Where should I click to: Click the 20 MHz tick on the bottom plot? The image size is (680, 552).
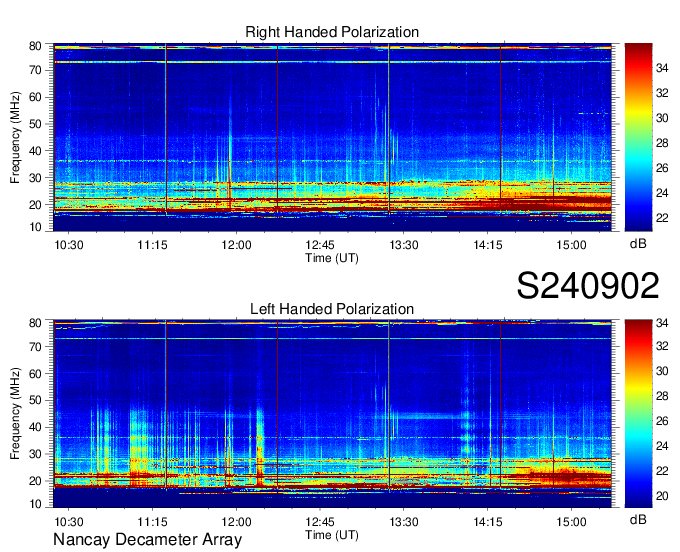36,481
